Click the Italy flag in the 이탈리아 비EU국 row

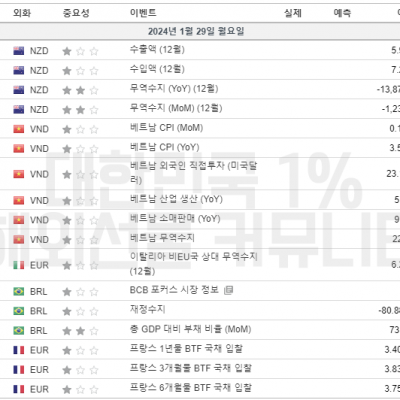19,265
